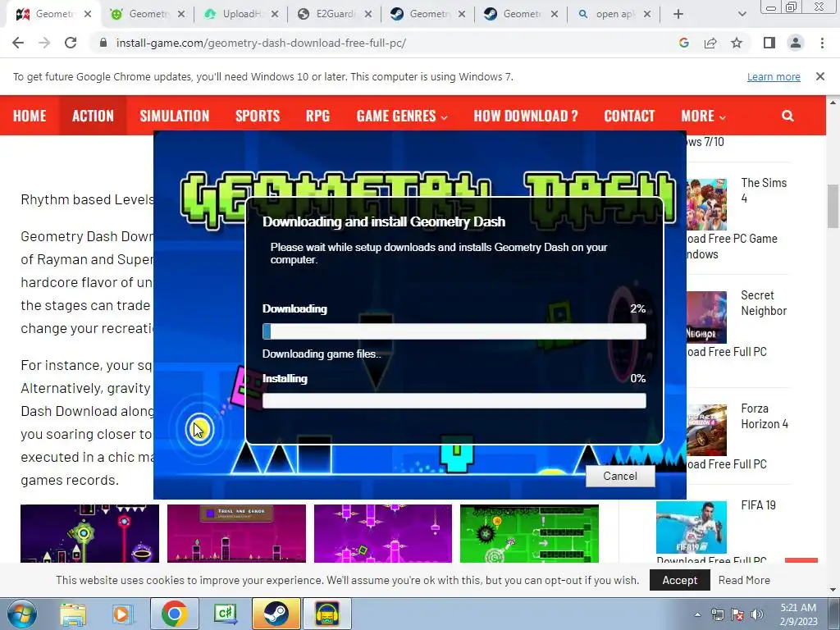Switch to the 'open apk' search tab
Viewport: 840px width, 630px height.
[614, 14]
